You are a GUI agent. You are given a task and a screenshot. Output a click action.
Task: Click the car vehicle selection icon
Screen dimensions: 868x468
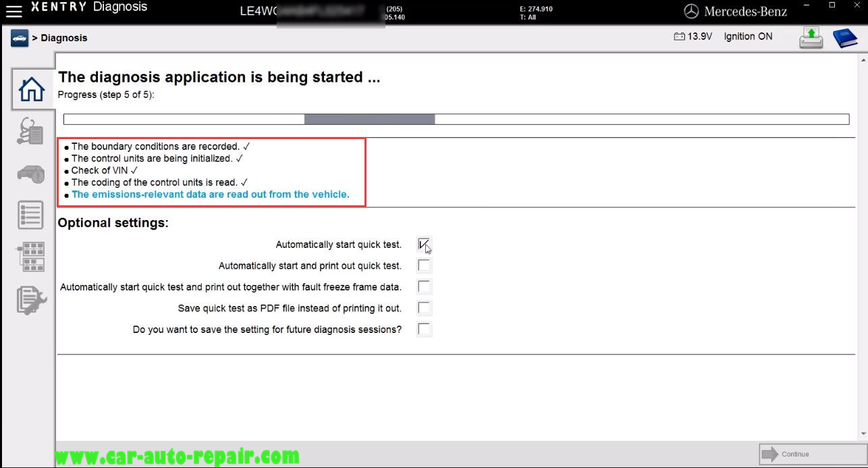pos(19,38)
